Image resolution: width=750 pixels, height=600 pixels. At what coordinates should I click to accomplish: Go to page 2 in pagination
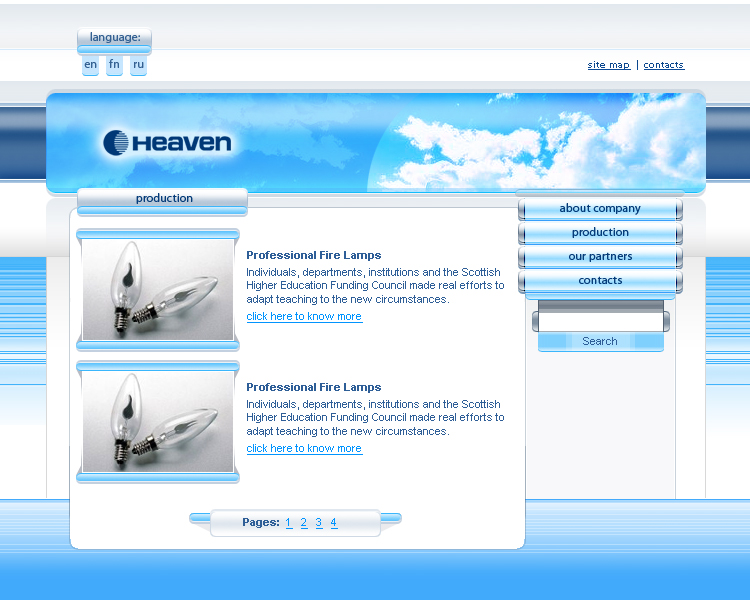point(304,522)
